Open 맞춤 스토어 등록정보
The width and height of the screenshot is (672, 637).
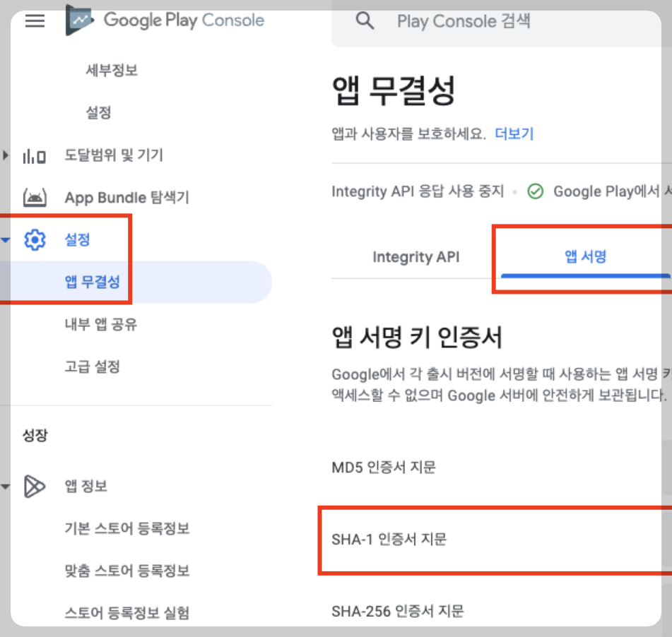coord(127,571)
